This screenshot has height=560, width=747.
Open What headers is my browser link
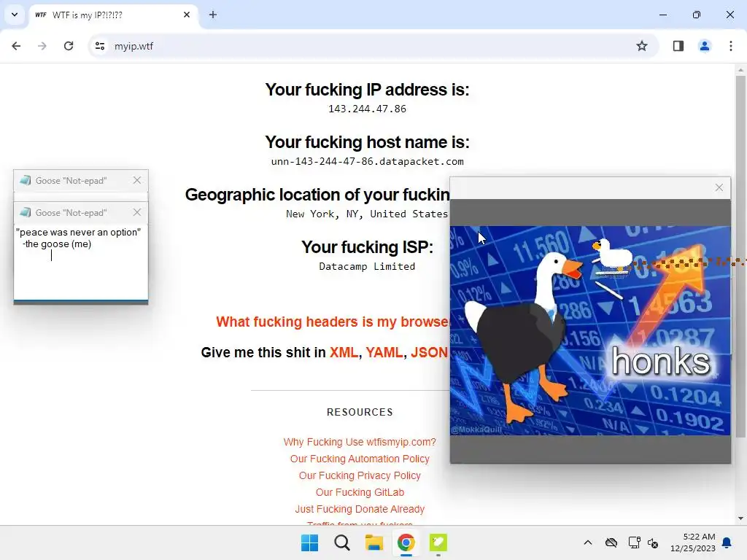pos(332,322)
